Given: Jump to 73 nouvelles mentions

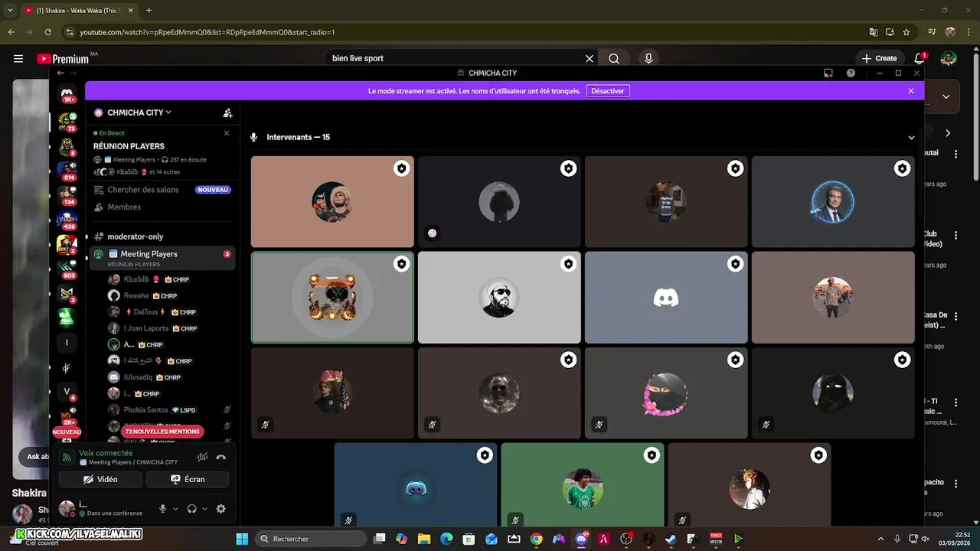Looking at the screenshot, I should tap(162, 432).
